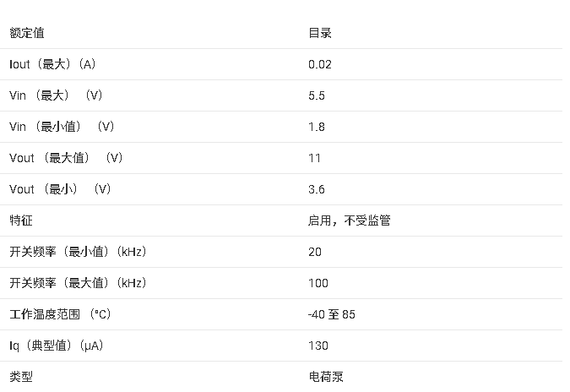The height and width of the screenshot is (392, 570).
Task: Select the 1.8 Vin minimum value
Action: tap(317, 127)
